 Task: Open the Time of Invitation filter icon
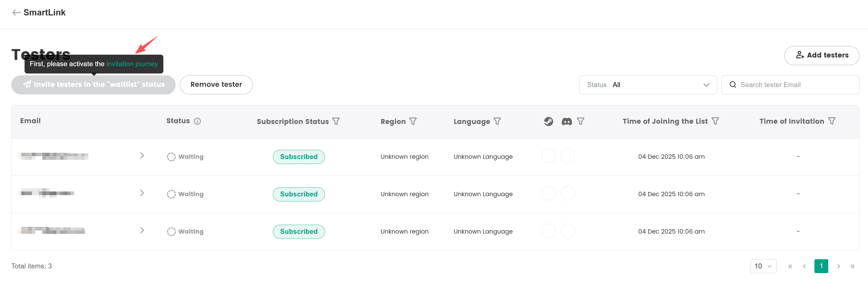click(832, 121)
